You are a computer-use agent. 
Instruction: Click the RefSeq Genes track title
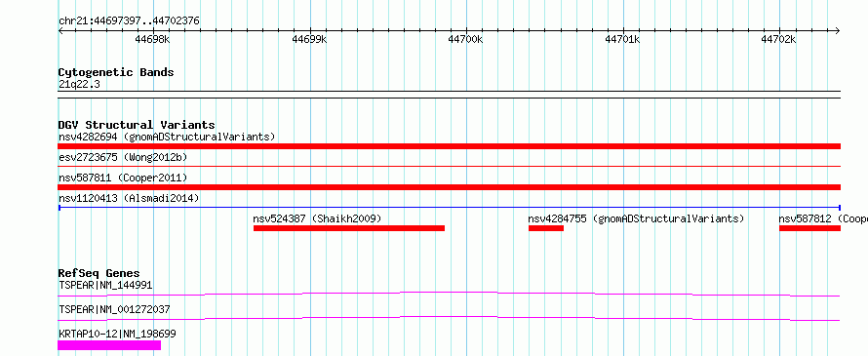click(x=99, y=273)
